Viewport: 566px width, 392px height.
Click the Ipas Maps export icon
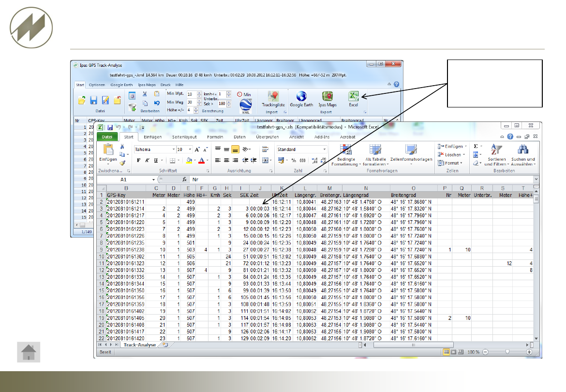click(x=328, y=96)
